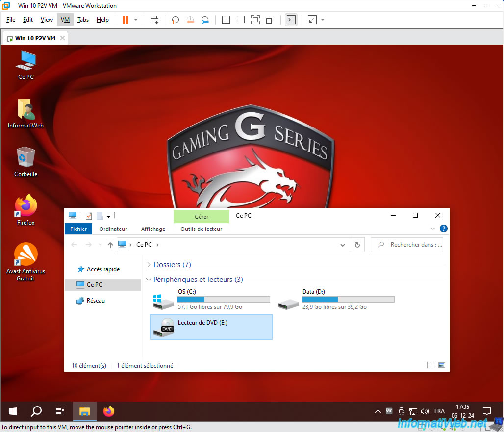
Task: Select Réseau in navigation pane
Action: click(96, 301)
